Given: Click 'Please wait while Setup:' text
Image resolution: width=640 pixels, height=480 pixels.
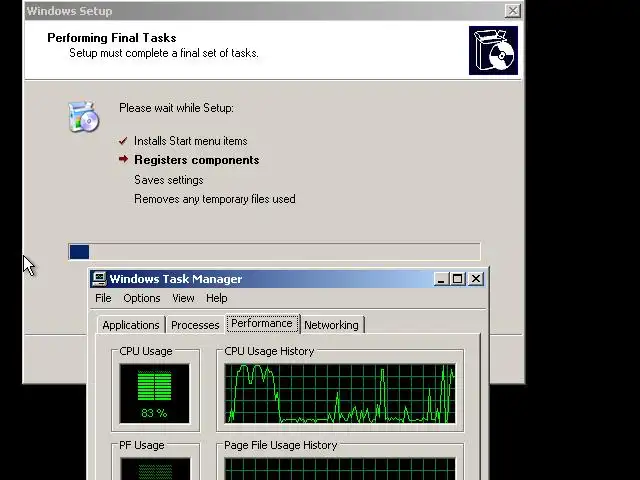Looking at the screenshot, I should coord(176,108).
